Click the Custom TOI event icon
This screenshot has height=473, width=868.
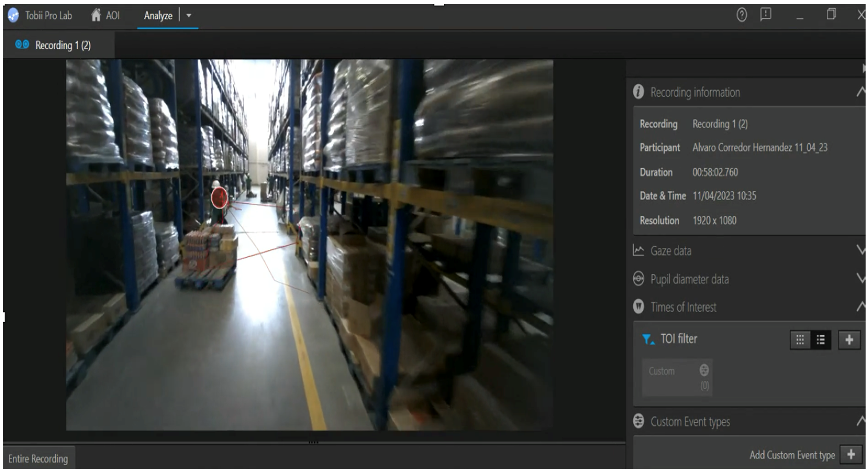704,370
